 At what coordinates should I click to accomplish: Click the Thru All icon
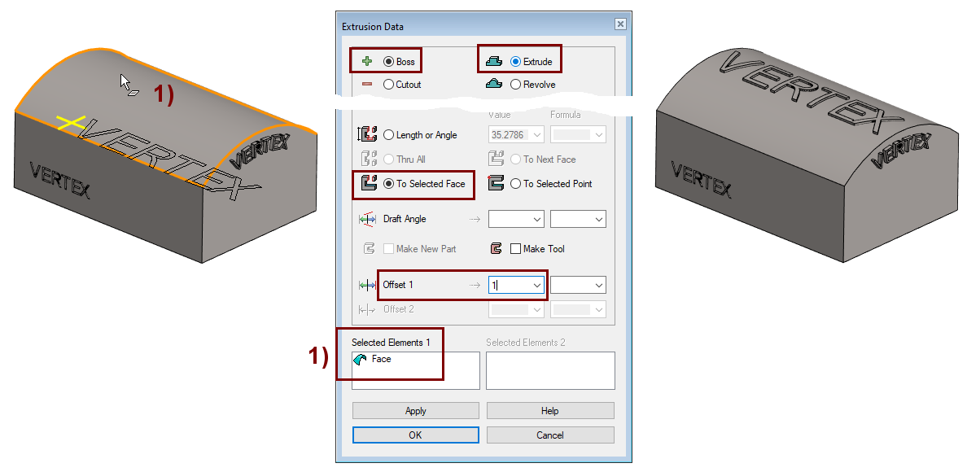click(x=368, y=160)
